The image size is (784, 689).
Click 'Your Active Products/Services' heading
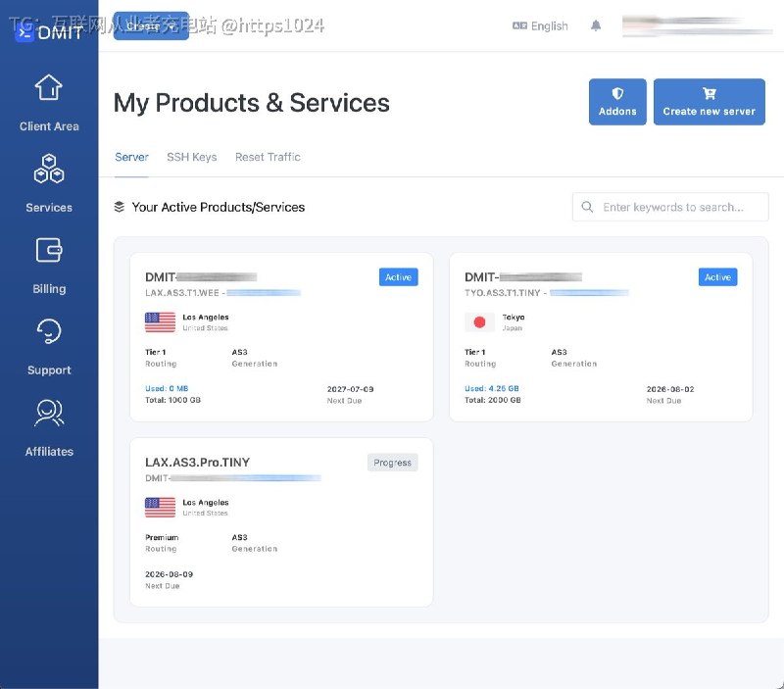click(218, 207)
